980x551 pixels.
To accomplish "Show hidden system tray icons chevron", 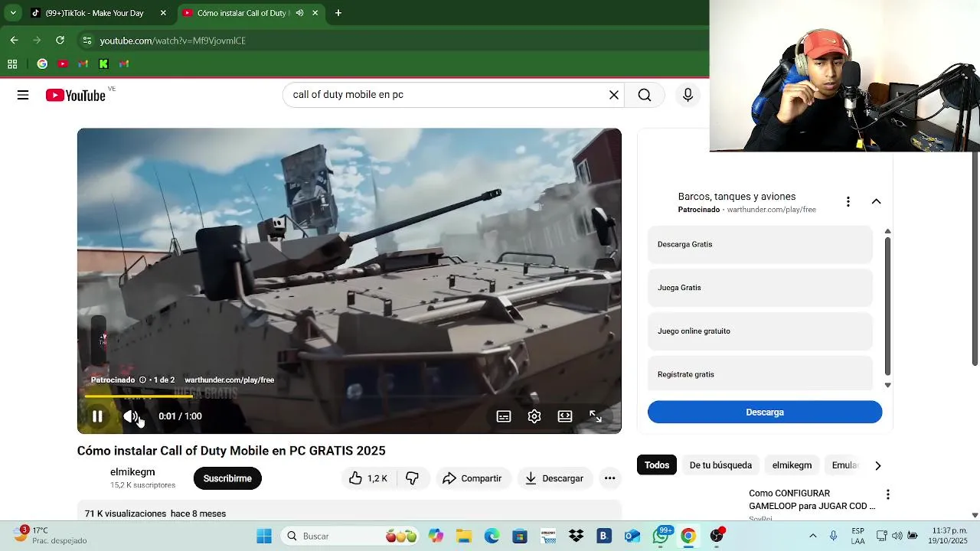I will pos(812,536).
